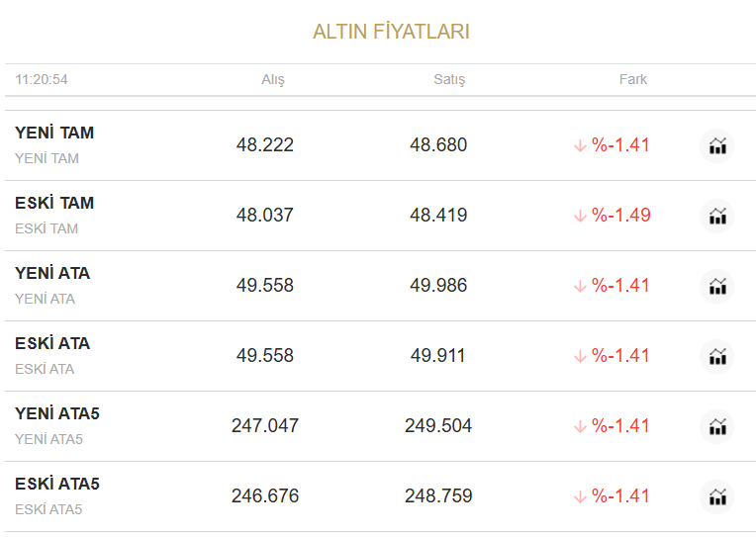Screen dimensions: 756x537
Task: Open the YENİ ATA5 row title
Action: tap(57, 413)
